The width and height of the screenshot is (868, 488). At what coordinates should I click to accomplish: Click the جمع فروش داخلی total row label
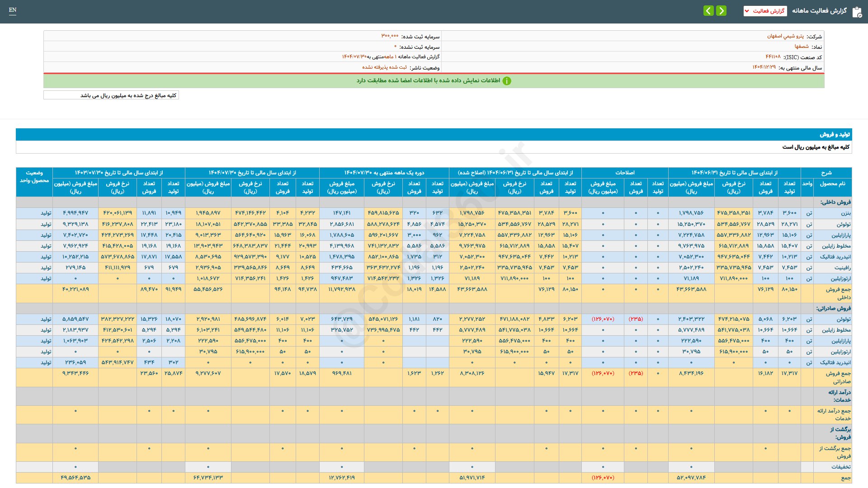tap(838, 293)
